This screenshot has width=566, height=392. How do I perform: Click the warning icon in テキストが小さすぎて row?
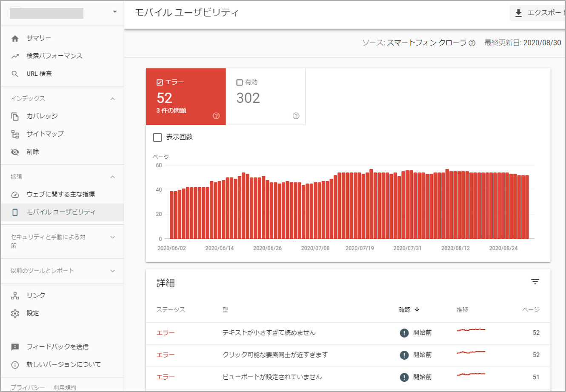click(404, 333)
